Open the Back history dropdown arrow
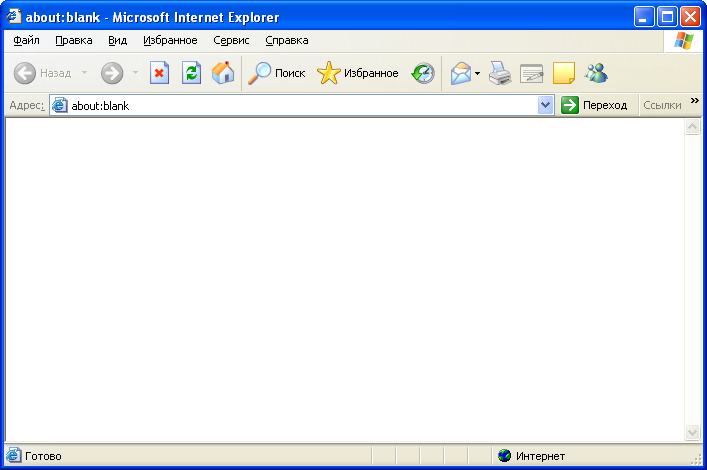The width and height of the screenshot is (707, 470). tap(84, 73)
